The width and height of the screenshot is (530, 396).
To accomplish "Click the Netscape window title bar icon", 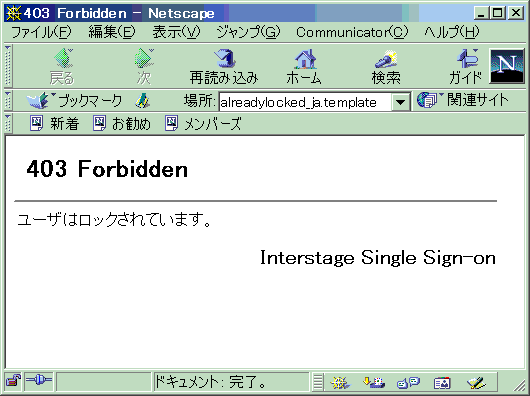I will [x=14, y=13].
